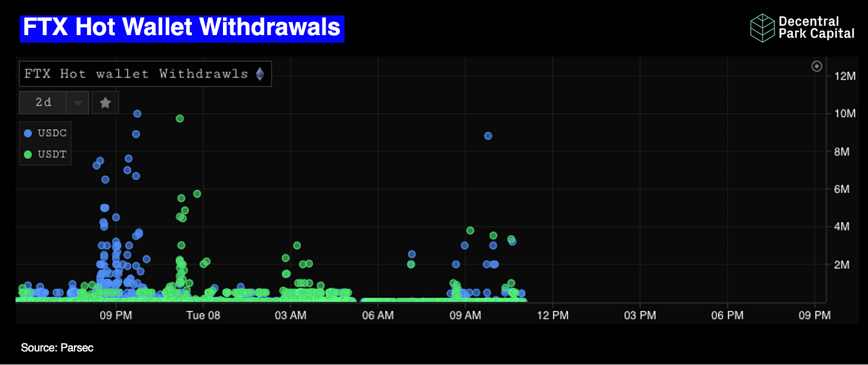Image resolution: width=868 pixels, height=365 pixels.
Task: Open the timeframe selector chevron
Action: (77, 102)
